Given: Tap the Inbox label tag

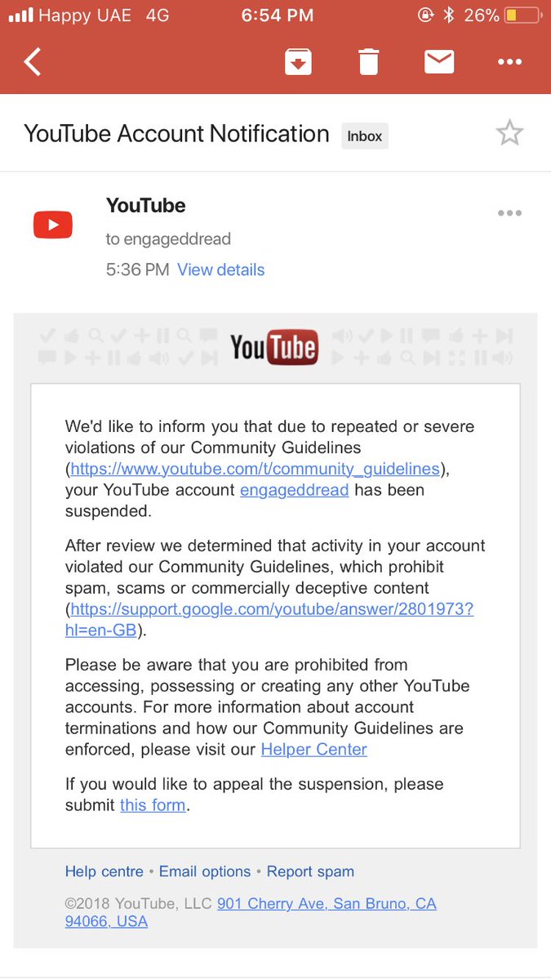Looking at the screenshot, I should [x=365, y=136].
